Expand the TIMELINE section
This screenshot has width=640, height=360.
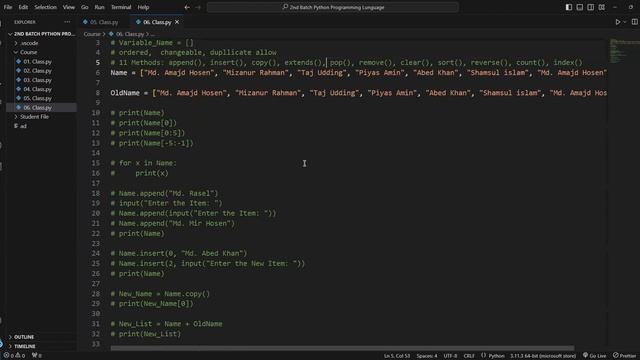click(41, 346)
